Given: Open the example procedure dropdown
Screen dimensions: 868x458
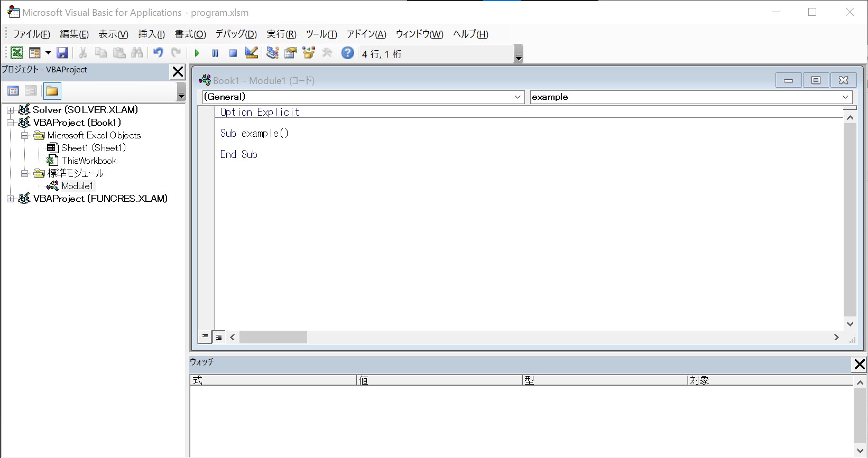Looking at the screenshot, I should [845, 97].
